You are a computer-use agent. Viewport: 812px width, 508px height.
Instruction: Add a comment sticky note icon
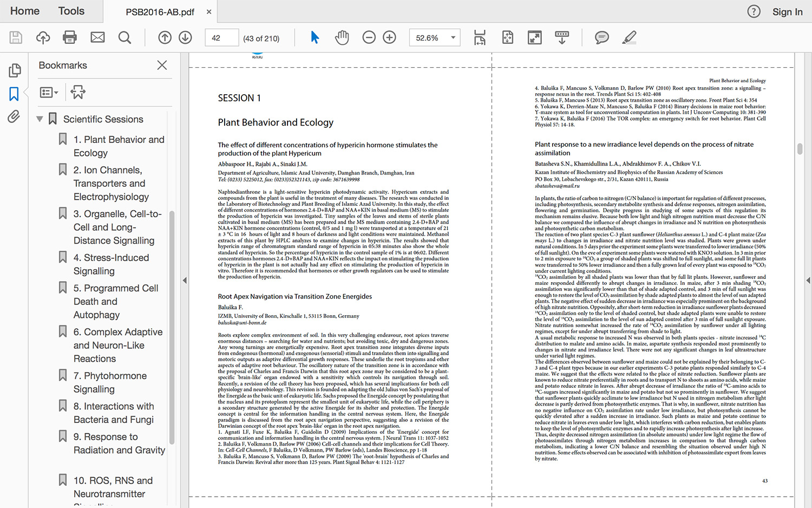601,37
